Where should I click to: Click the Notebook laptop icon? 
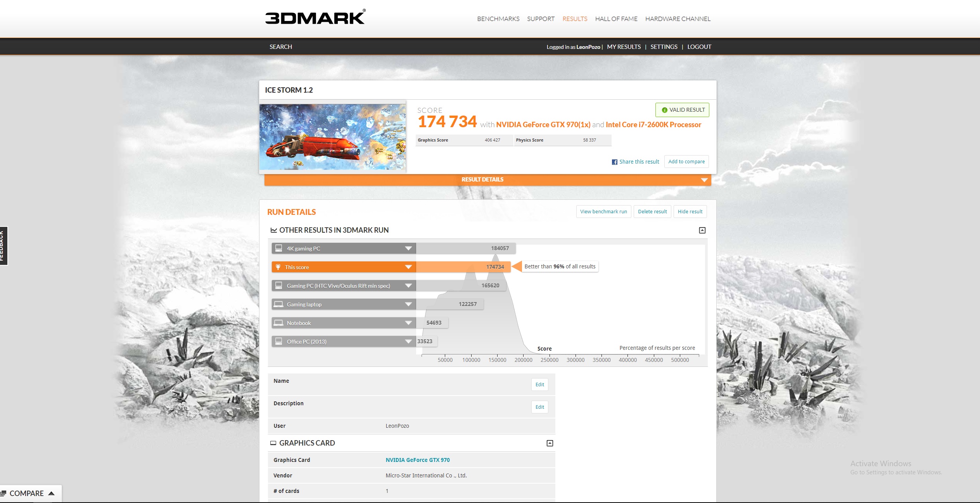pyautogui.click(x=278, y=323)
